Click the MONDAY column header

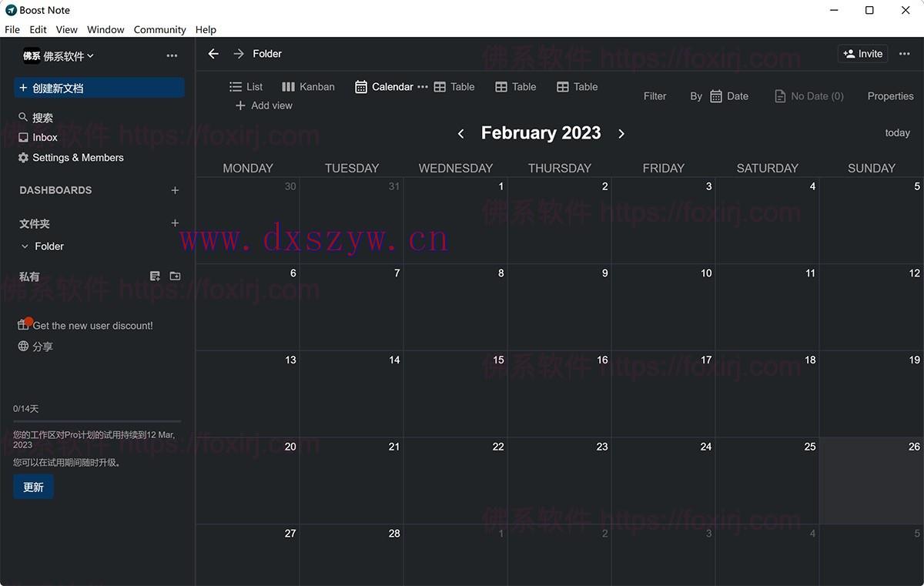click(248, 168)
